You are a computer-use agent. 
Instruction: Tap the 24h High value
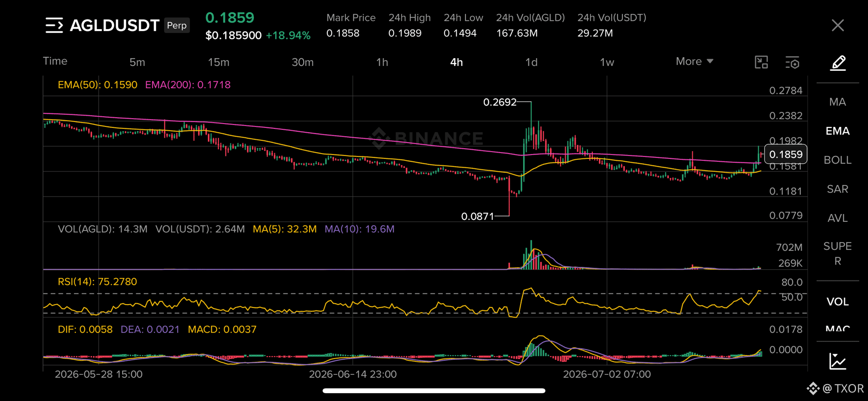[405, 33]
